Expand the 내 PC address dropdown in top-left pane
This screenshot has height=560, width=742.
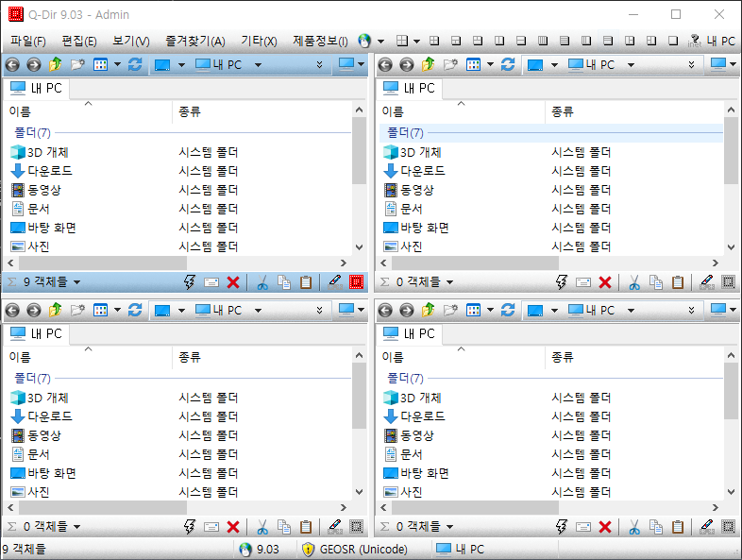click(x=258, y=65)
